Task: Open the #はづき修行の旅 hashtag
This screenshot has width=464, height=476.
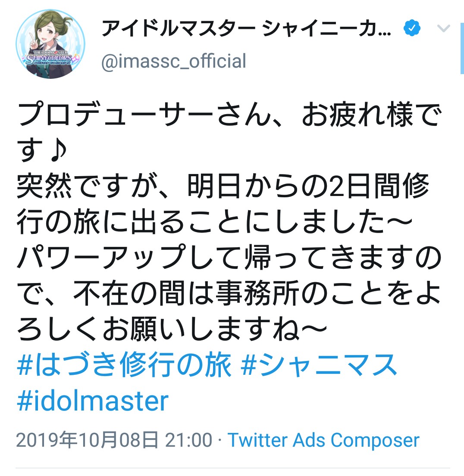Action: point(124,365)
